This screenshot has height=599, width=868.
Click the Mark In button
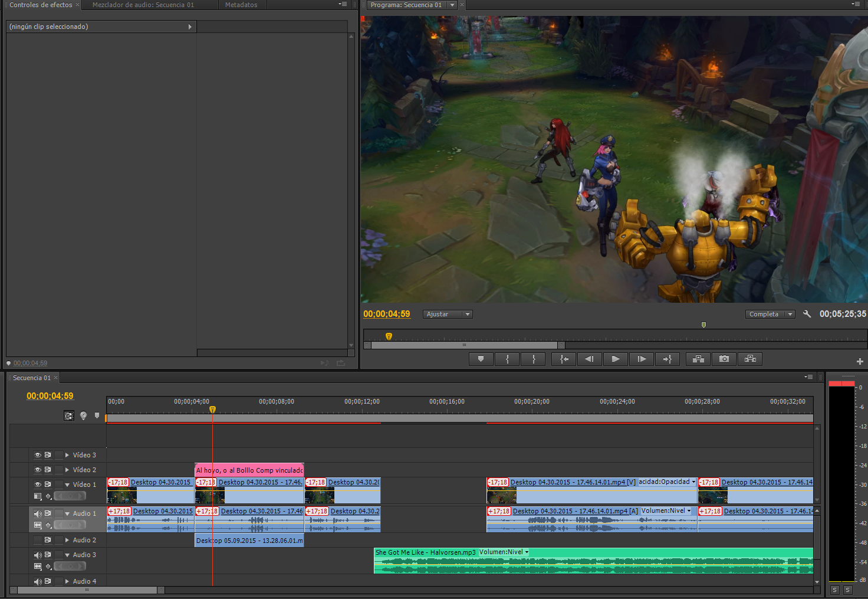coord(507,359)
